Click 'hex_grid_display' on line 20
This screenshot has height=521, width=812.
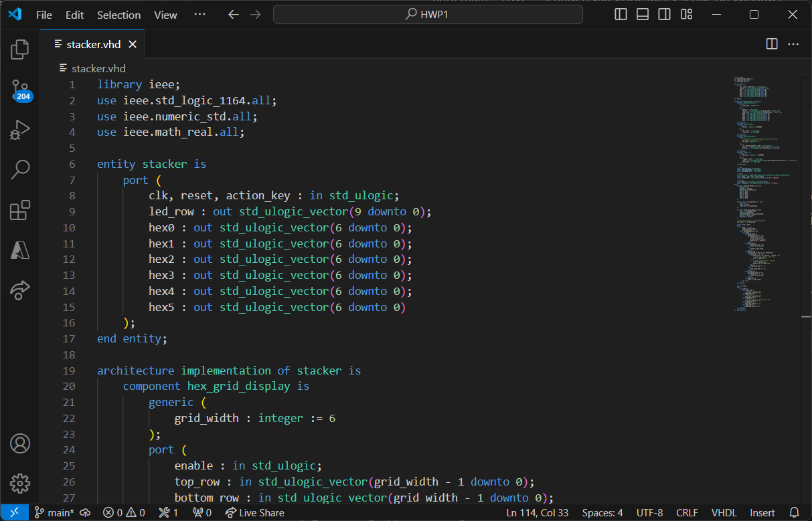tap(239, 386)
